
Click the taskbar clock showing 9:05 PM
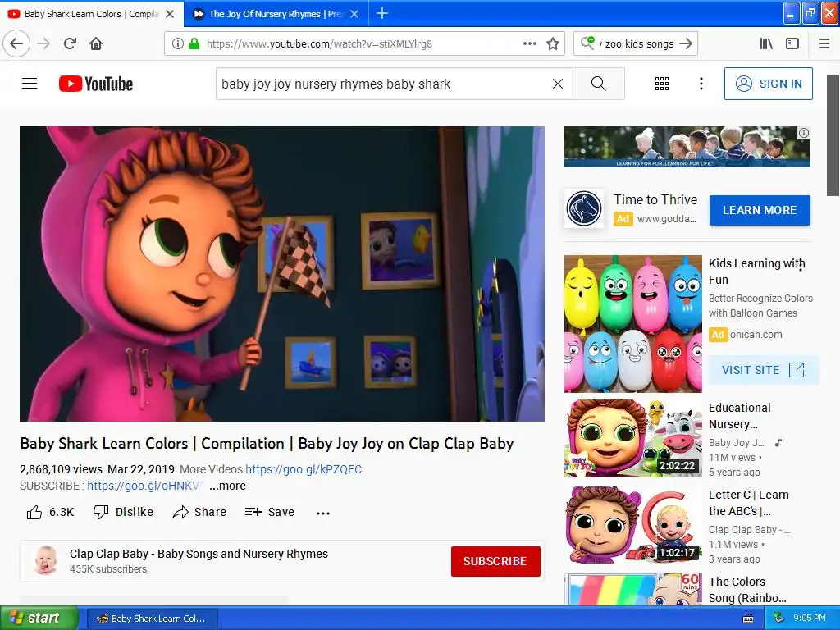tap(810, 619)
